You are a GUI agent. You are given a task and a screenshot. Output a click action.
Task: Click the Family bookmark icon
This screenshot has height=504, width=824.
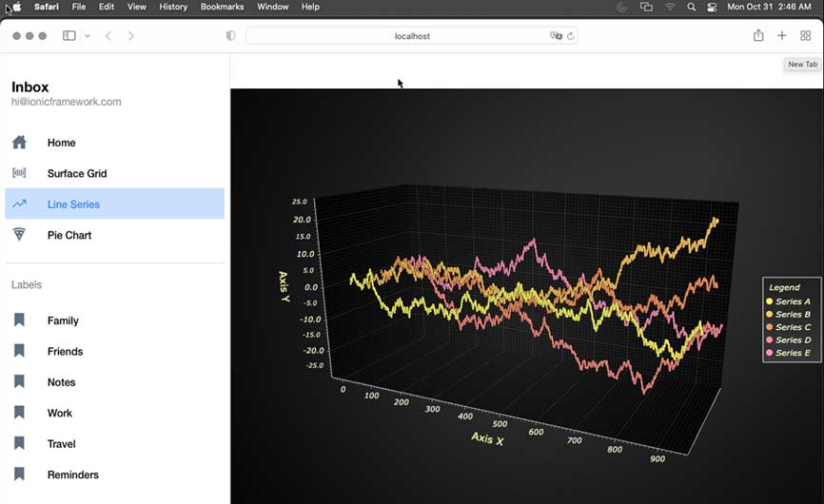click(19, 320)
